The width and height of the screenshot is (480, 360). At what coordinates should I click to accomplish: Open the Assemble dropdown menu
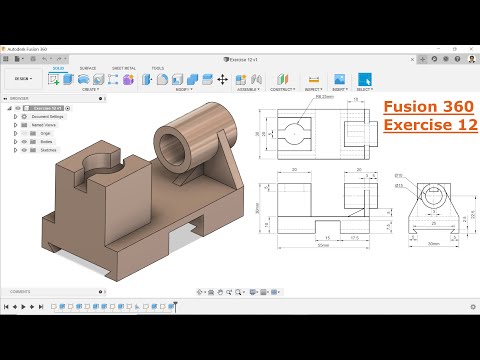(x=248, y=90)
